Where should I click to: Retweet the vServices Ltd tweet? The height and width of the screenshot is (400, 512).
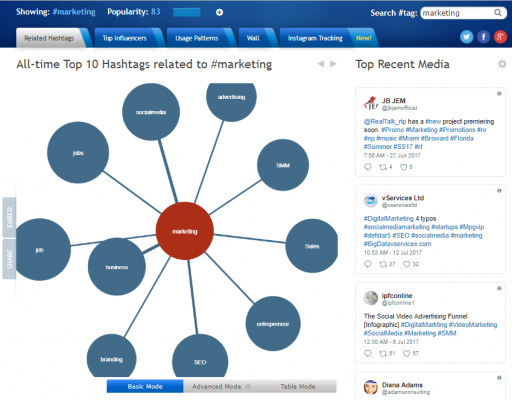pos(383,264)
